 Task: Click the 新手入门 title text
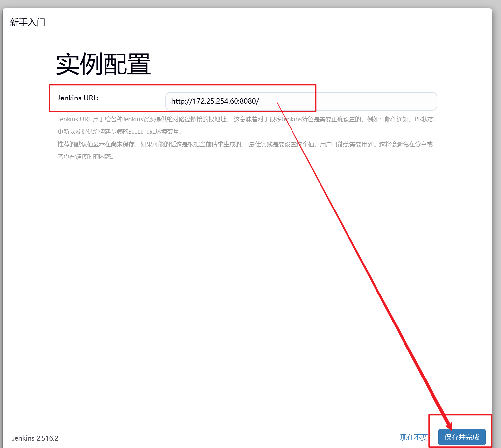click(x=28, y=22)
